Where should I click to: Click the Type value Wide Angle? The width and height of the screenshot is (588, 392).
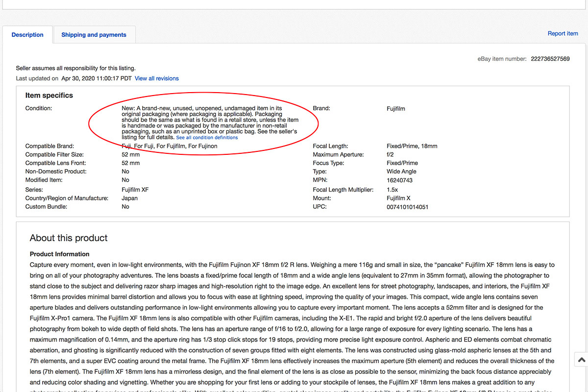pos(401,171)
